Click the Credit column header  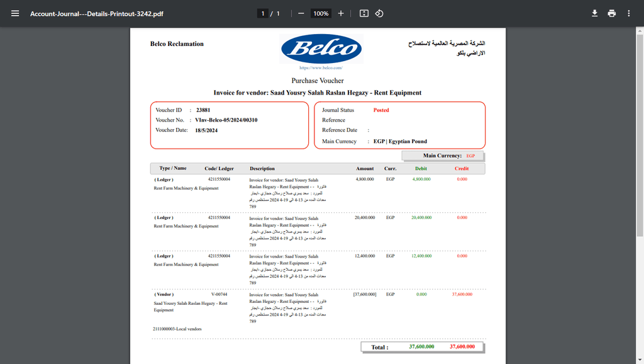(462, 169)
